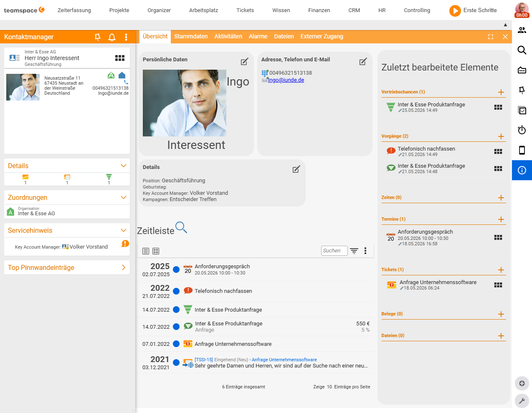Image resolution: width=532 pixels, height=413 pixels.
Task: Change entries per page value 10
Action: pyautogui.click(x=329, y=387)
